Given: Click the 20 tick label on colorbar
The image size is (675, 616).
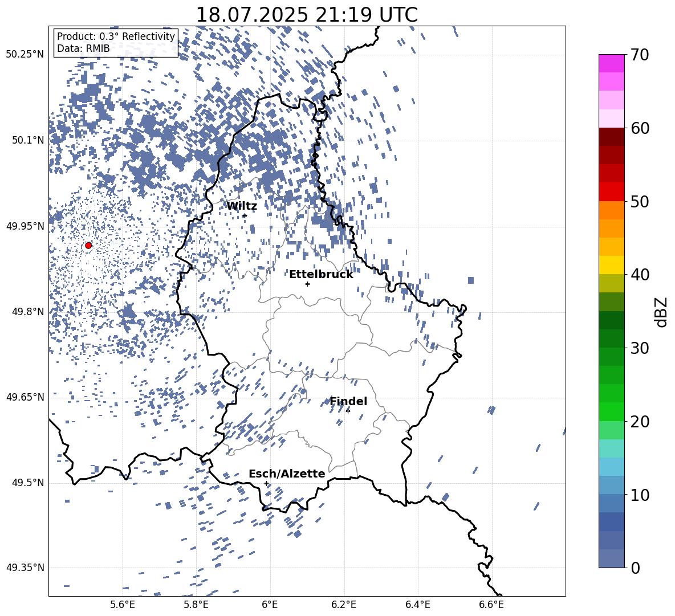Looking at the screenshot, I should pos(640,422).
